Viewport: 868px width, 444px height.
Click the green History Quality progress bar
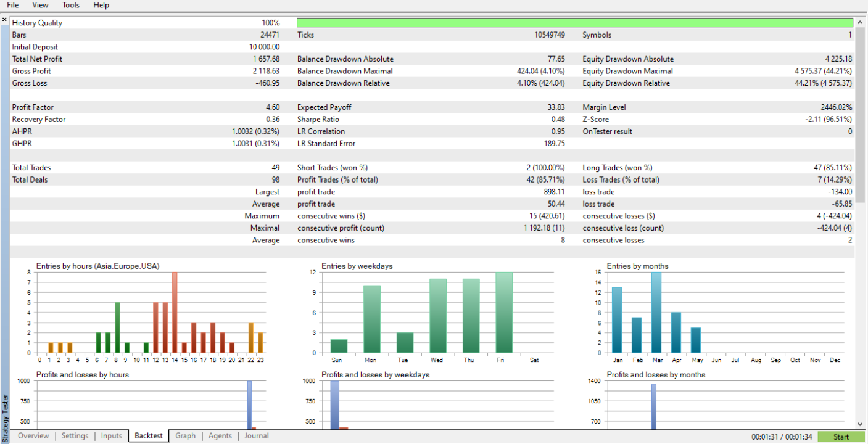coord(574,23)
